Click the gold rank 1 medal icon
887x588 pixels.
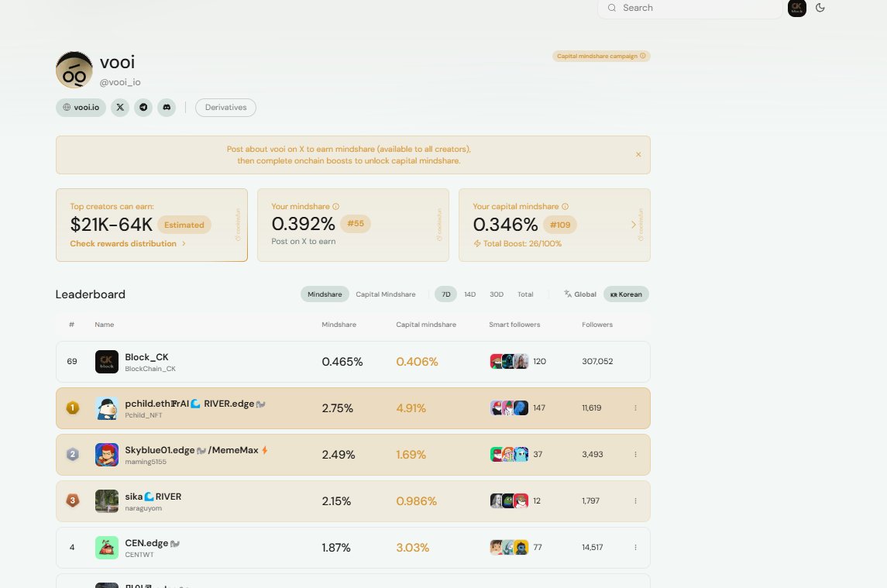tap(72, 407)
